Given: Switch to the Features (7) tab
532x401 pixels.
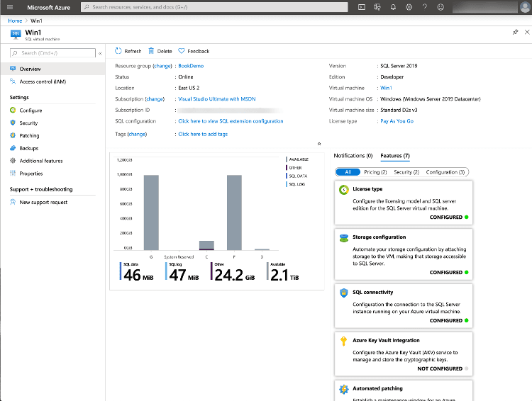Looking at the screenshot, I should [x=395, y=155].
